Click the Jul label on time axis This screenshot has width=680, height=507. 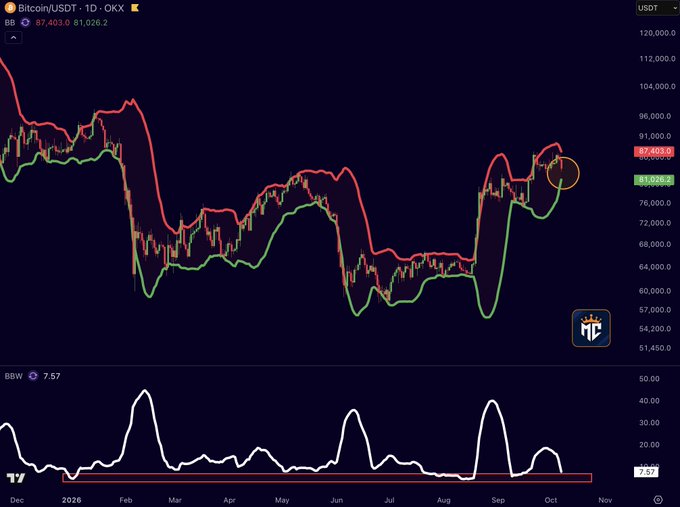tap(389, 500)
